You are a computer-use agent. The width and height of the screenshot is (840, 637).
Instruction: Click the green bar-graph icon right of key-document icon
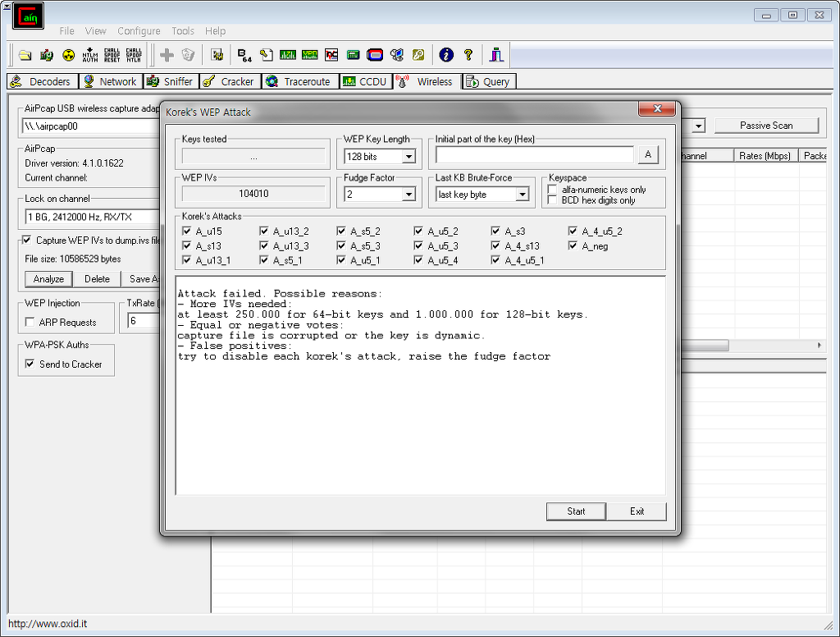[x=288, y=55]
